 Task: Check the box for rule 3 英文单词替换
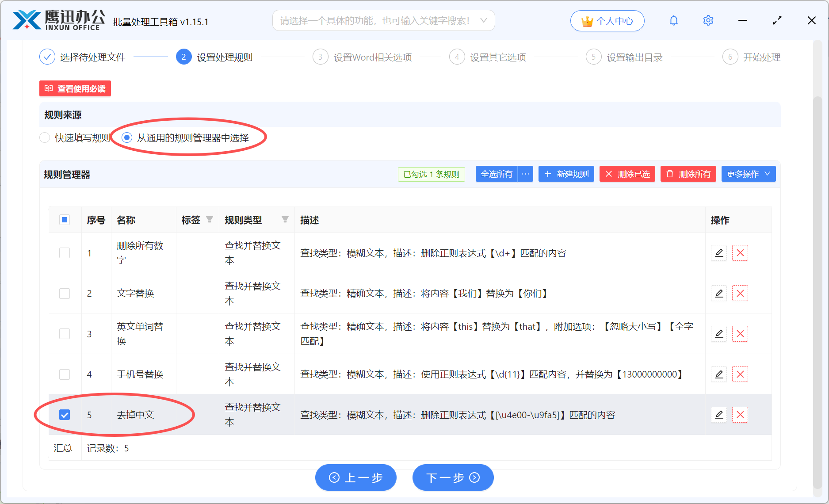[65, 334]
